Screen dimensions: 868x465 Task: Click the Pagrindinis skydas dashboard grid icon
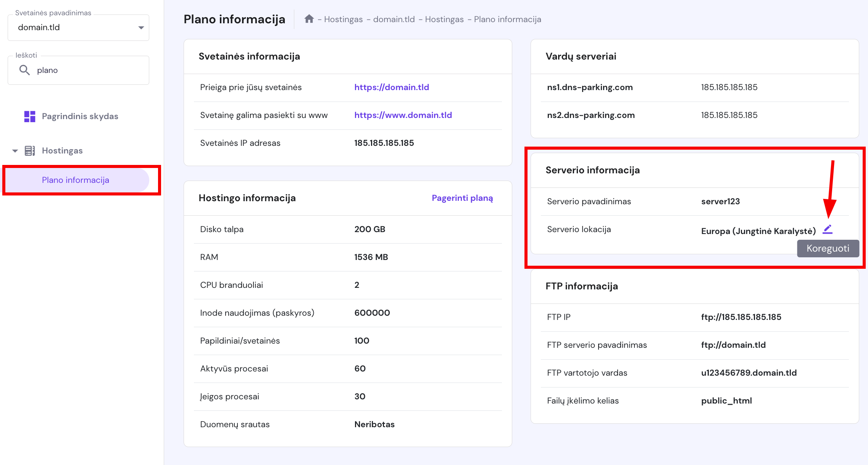pos(30,116)
